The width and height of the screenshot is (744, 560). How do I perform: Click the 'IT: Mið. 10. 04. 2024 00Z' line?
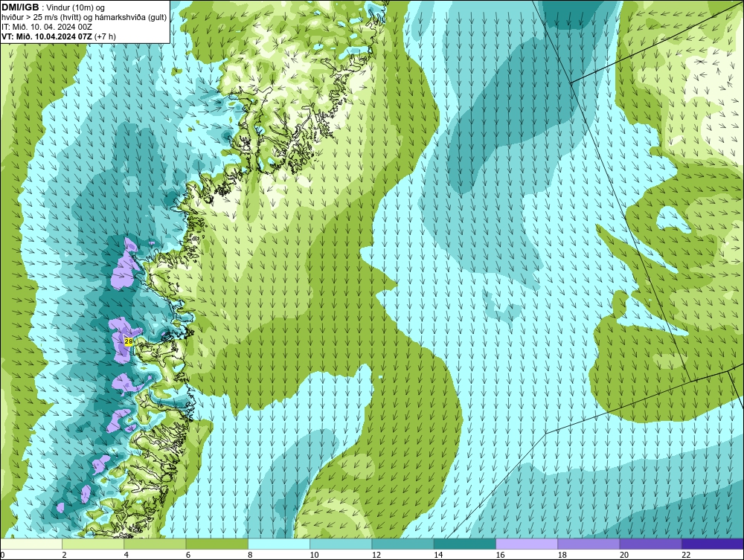(x=46, y=27)
